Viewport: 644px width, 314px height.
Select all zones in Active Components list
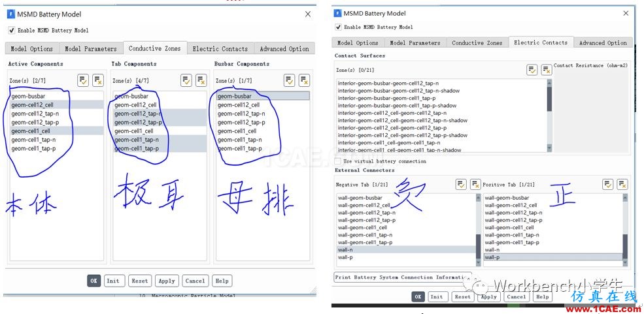point(83,80)
